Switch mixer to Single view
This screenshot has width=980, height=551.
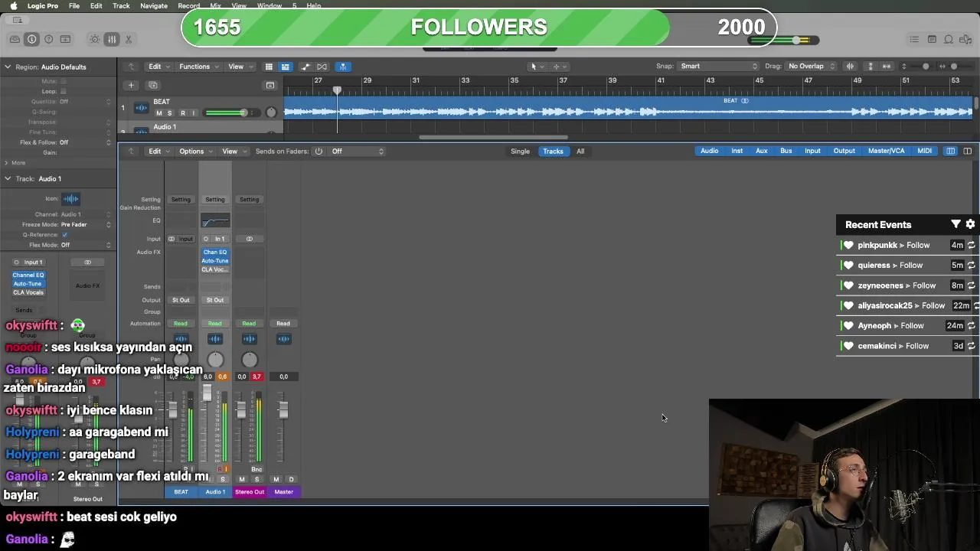(x=520, y=152)
